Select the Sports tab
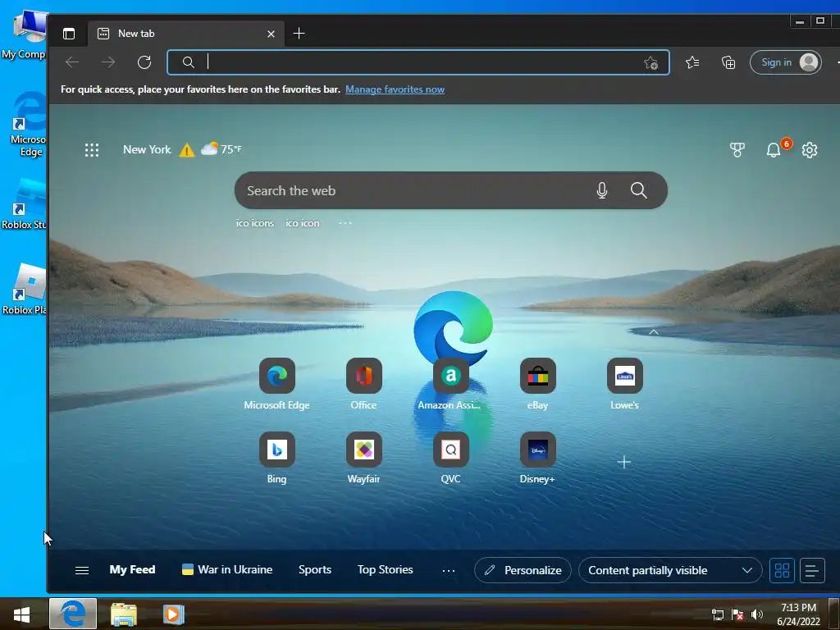The width and height of the screenshot is (840, 630). (x=315, y=570)
